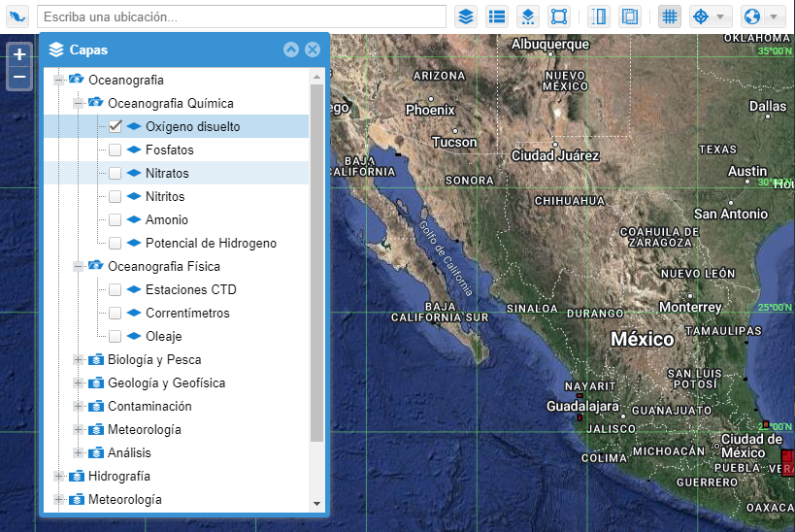Screen dimensions: 795x532
Task: Click the layer tree vertical scrollbar
Action: [315, 262]
